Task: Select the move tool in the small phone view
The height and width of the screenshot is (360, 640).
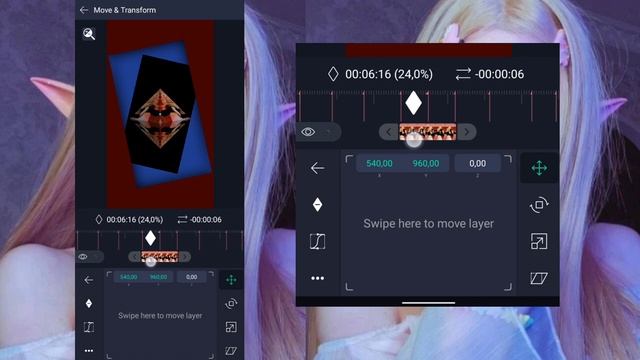Action: point(231,280)
